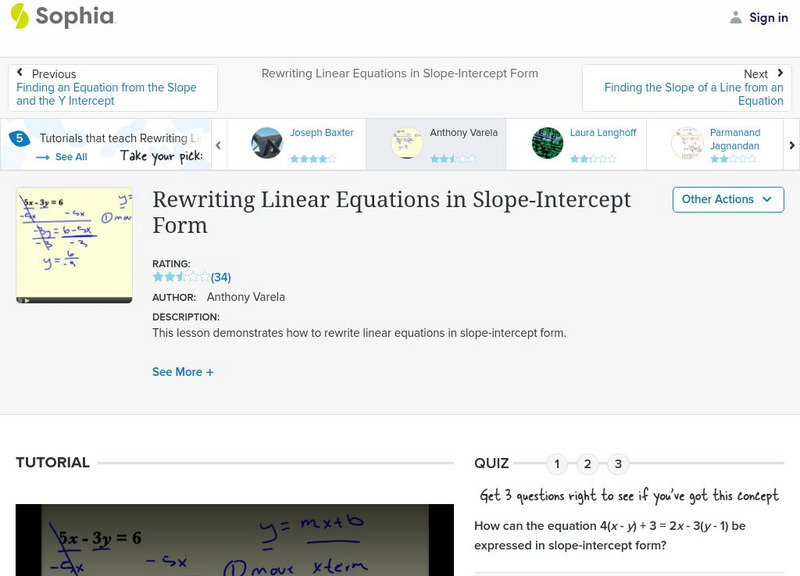Image resolution: width=800 pixels, height=576 pixels.
Task: Select quiz question 2
Action: pos(588,464)
